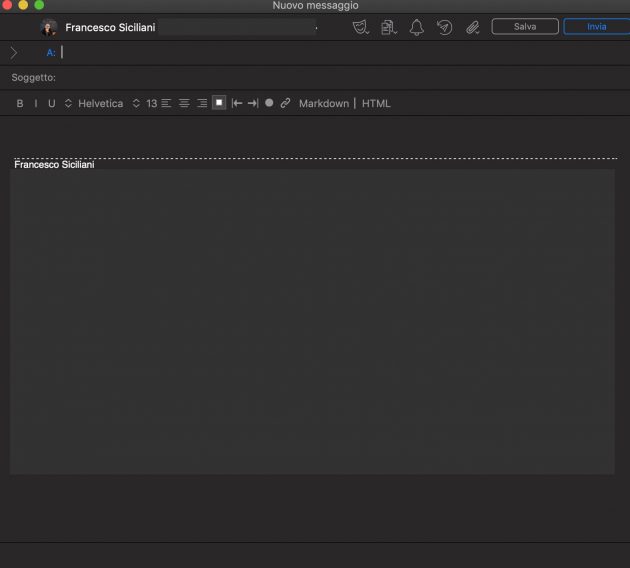The height and width of the screenshot is (568, 630).
Task: Set a reminder with bell icon
Action: (x=416, y=27)
